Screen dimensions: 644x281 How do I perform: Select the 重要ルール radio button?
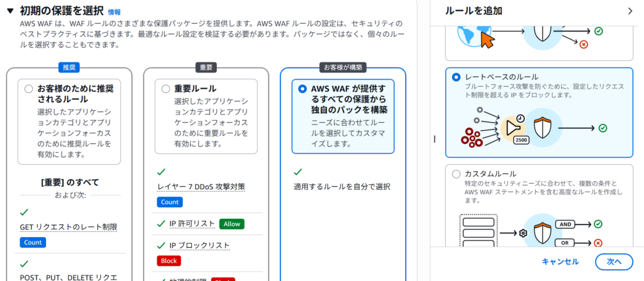click(x=165, y=89)
